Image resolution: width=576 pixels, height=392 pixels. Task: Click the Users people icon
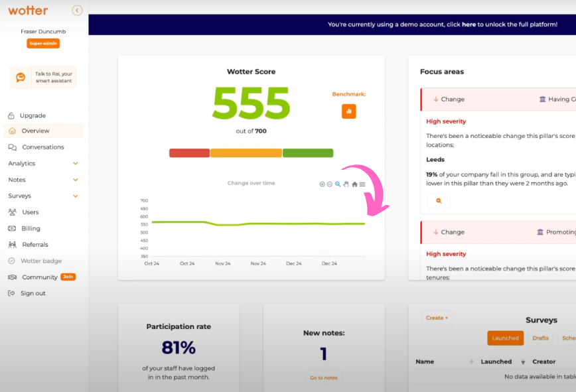pyautogui.click(x=12, y=212)
